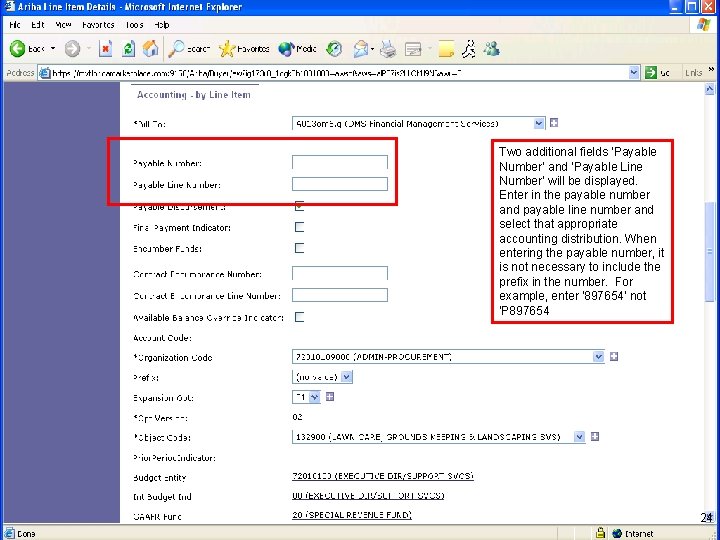Open Favorites star in the toolbar

(244, 49)
